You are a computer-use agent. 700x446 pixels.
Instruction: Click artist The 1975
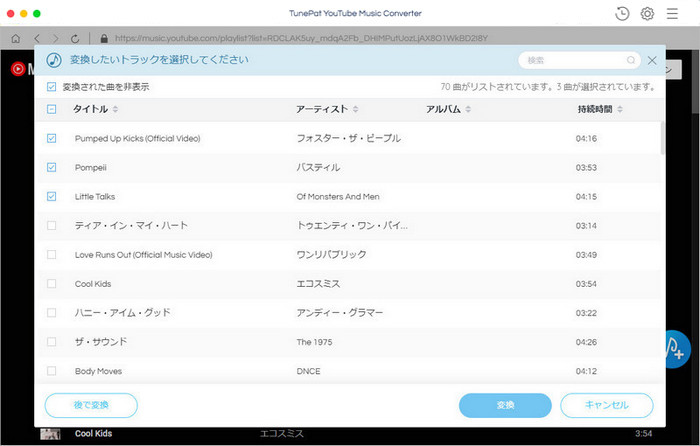tap(314, 342)
